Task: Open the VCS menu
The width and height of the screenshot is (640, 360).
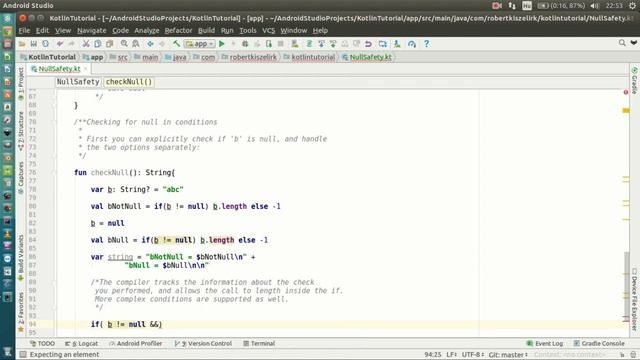Action: (x=268, y=31)
